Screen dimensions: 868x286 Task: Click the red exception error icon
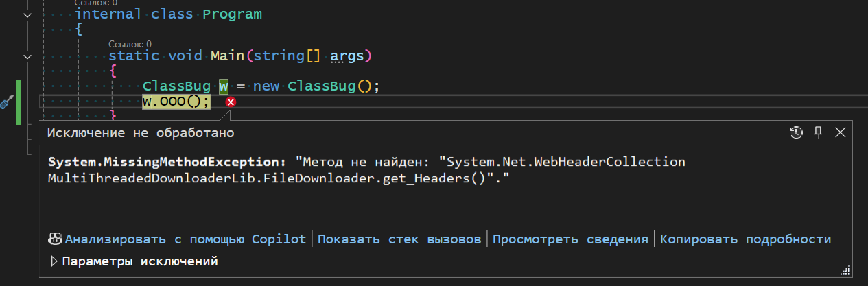231,102
